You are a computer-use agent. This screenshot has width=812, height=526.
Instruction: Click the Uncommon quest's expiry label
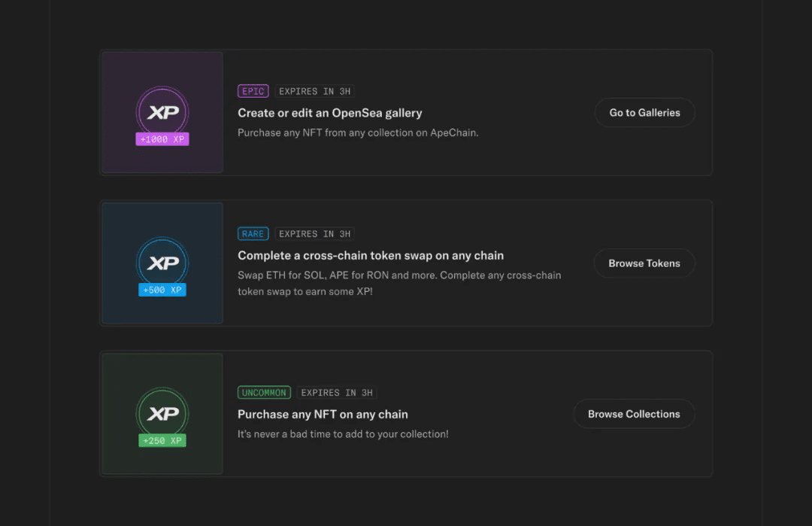[x=336, y=393]
